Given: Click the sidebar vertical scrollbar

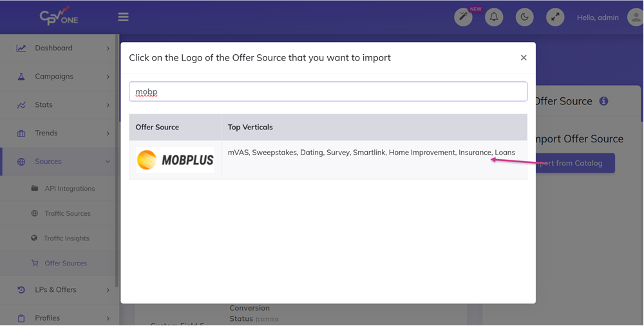Looking at the screenshot, I should point(117,160).
